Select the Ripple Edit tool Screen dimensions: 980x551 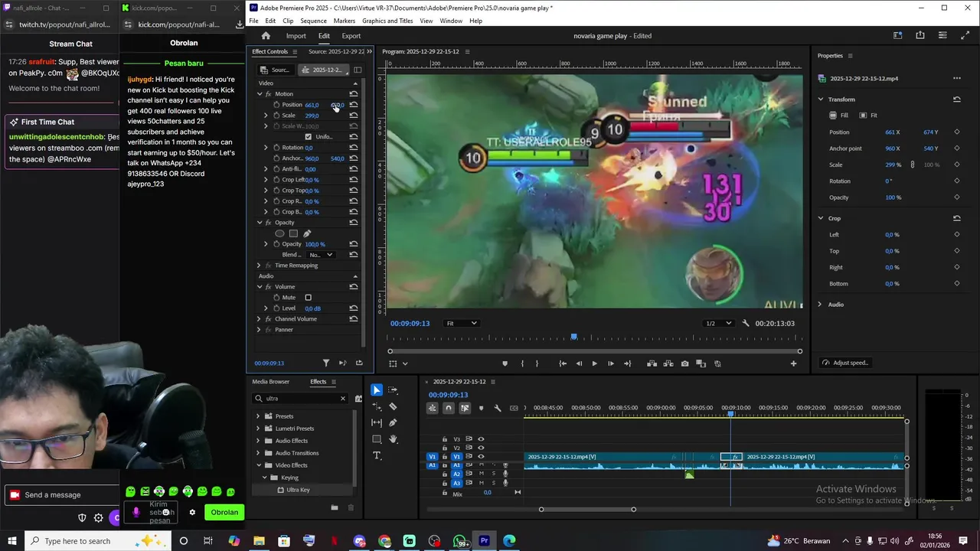[377, 406]
